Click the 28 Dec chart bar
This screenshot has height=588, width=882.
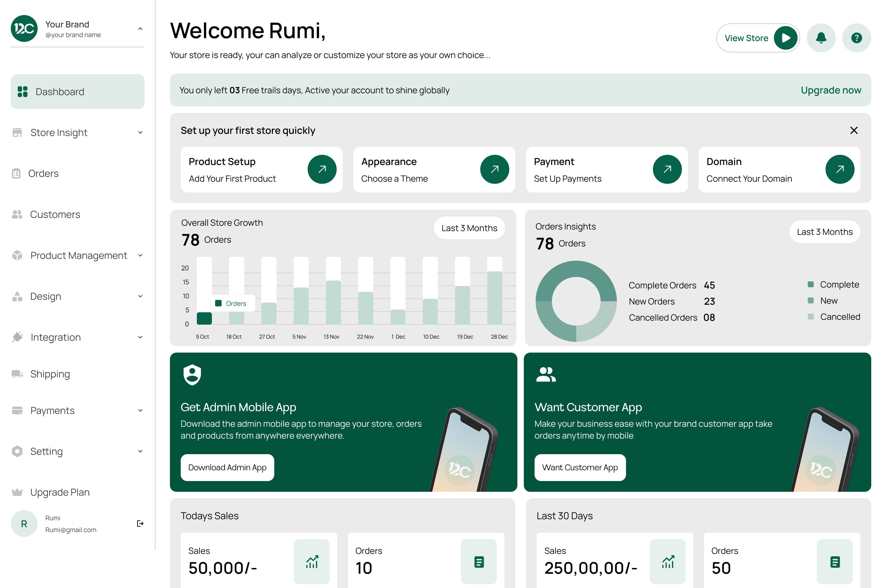pyautogui.click(x=495, y=298)
